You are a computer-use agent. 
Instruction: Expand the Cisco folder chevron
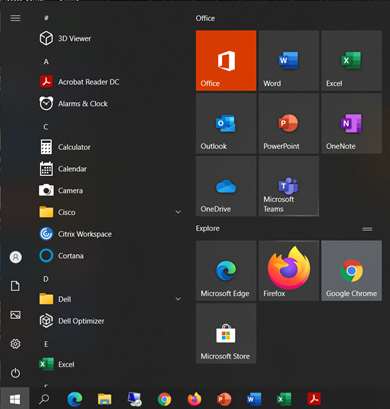click(178, 212)
